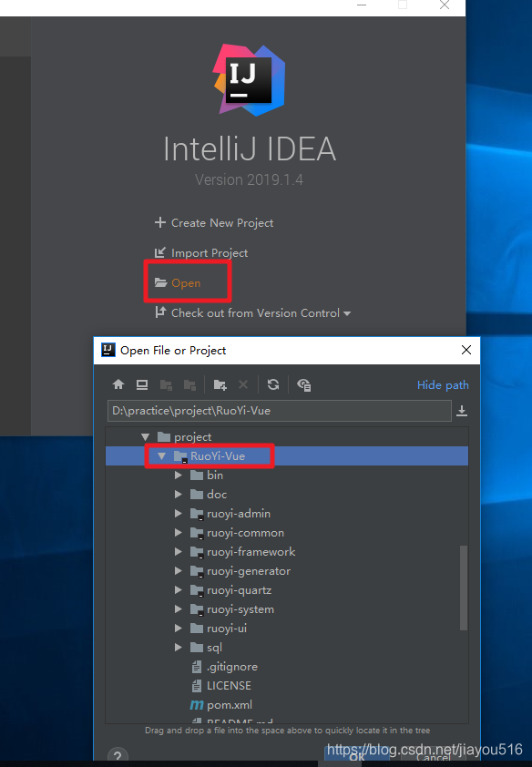Create a New Folder icon
Viewport: 532px width, 767px height.
click(x=220, y=385)
